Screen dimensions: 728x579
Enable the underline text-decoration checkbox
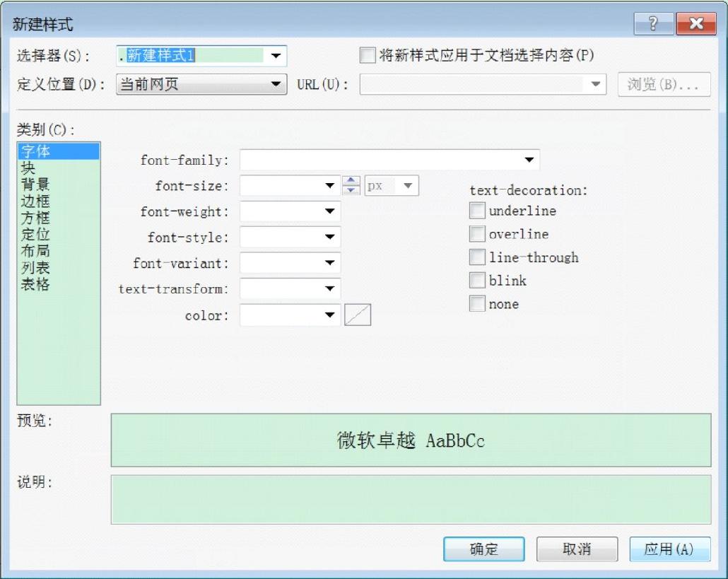pos(477,211)
